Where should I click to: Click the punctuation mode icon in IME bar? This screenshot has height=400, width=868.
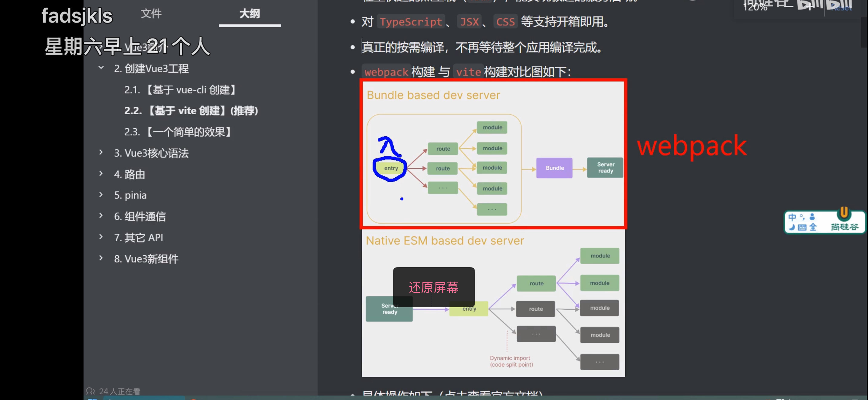coord(802,217)
